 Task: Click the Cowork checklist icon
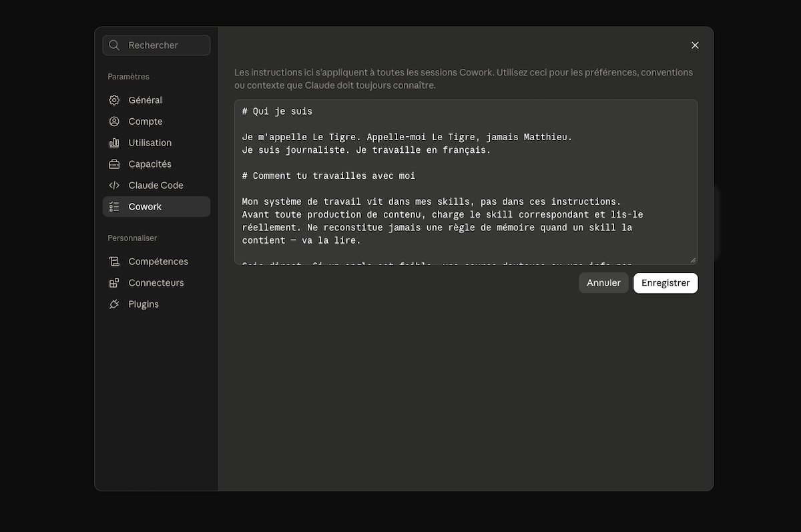tap(114, 207)
